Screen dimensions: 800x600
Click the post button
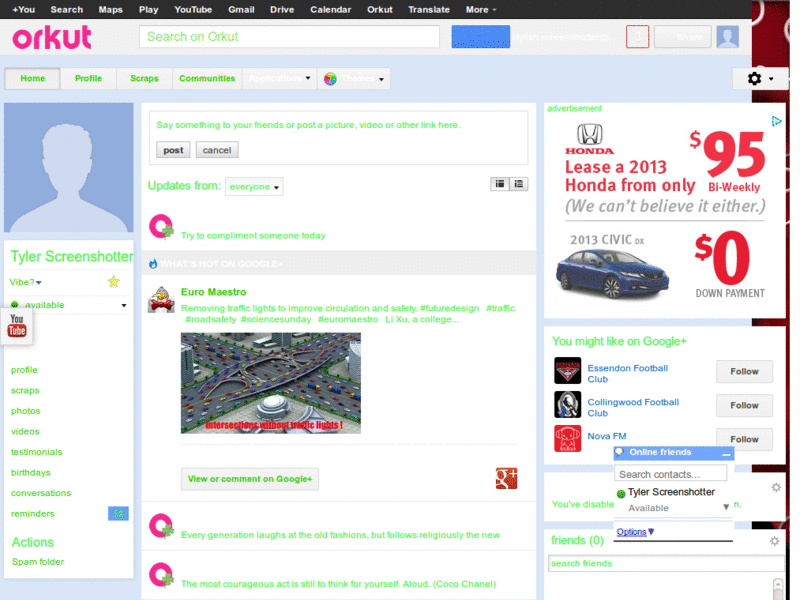(173, 150)
